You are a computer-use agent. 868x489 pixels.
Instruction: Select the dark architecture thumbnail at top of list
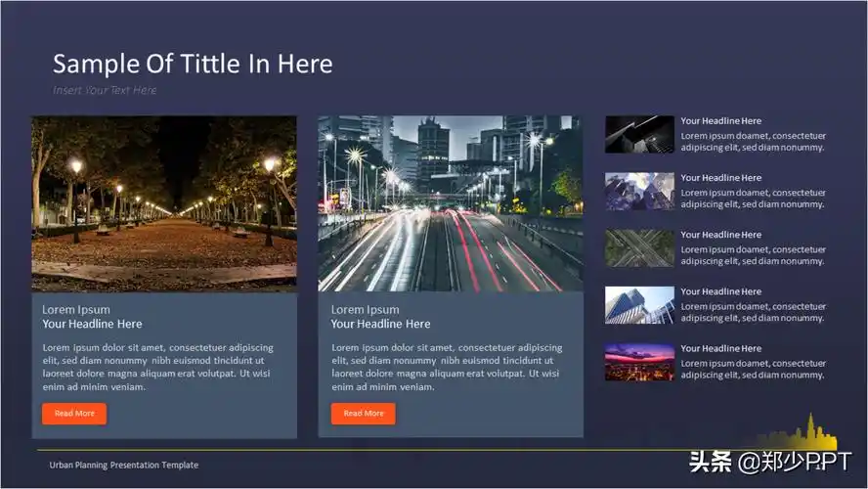tap(639, 134)
